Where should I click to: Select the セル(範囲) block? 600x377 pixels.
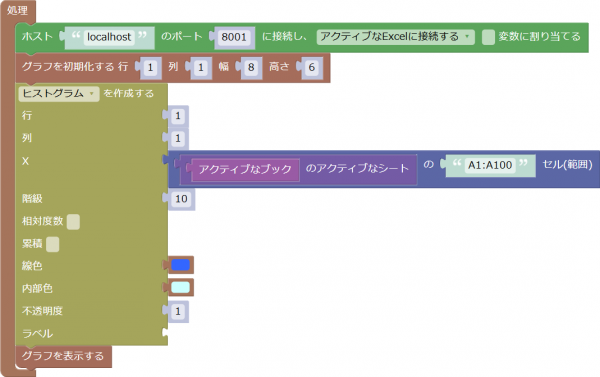click(567, 165)
